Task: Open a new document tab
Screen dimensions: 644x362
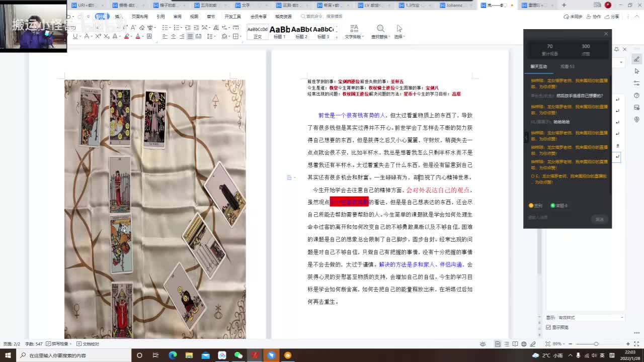Action: (x=563, y=5)
